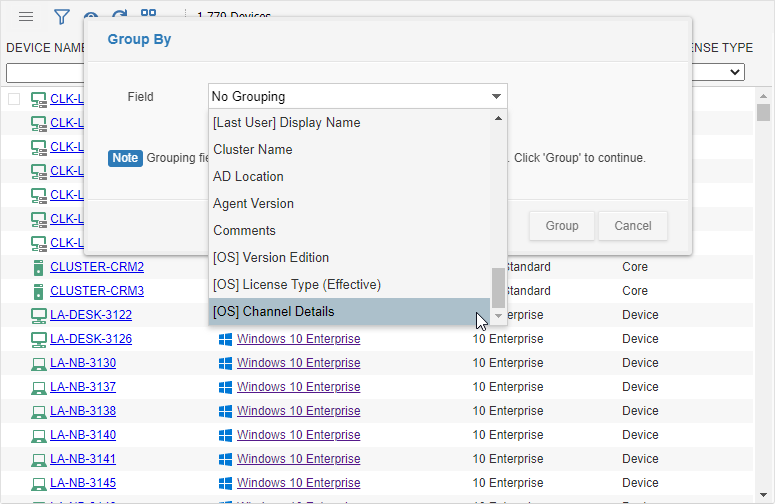Click Windows logo in LA-NB-3145 row

225,483
